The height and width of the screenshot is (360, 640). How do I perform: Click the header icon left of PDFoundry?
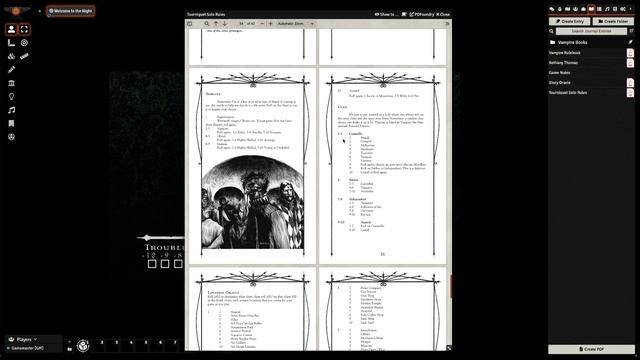(x=404, y=14)
